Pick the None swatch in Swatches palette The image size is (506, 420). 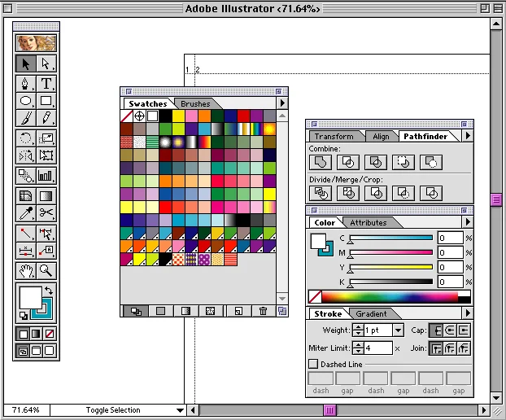point(127,116)
